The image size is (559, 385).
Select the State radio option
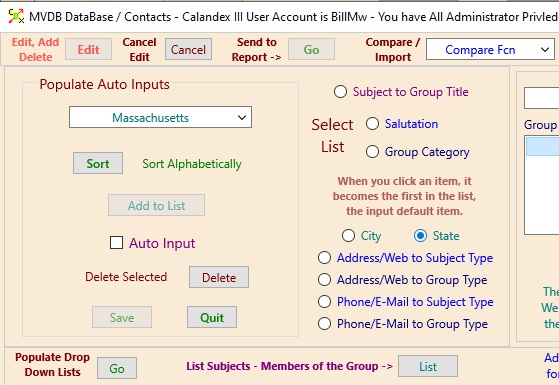420,236
